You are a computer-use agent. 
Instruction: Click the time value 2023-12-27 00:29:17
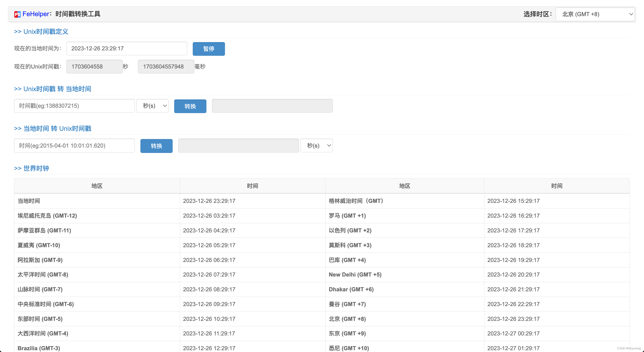pos(513,333)
